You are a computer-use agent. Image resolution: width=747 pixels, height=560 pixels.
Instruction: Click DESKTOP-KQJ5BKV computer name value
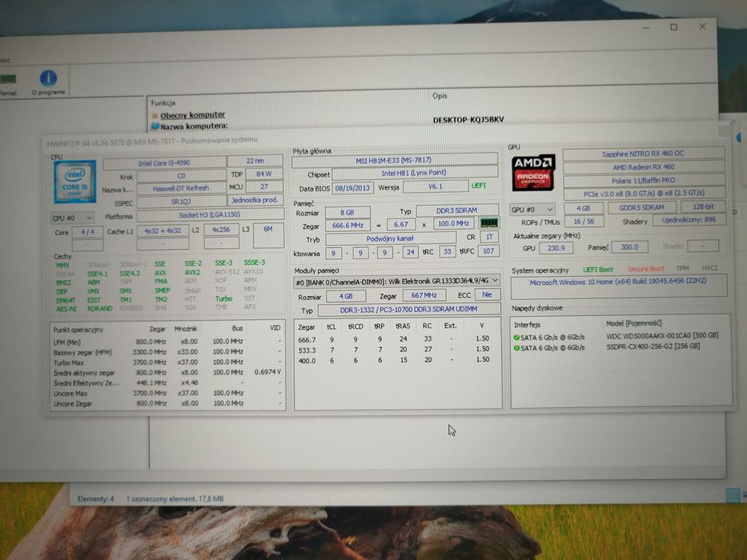[468, 119]
